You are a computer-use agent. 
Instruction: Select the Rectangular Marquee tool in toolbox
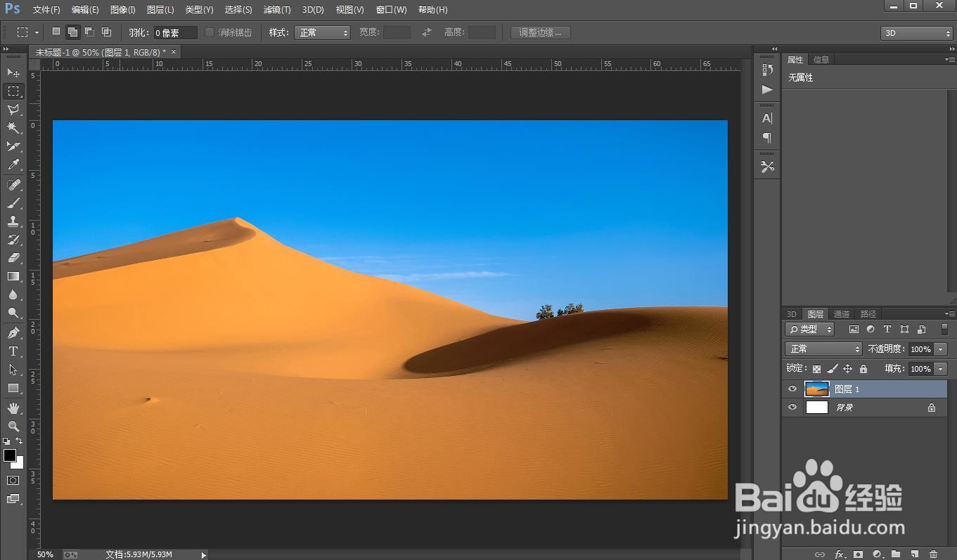[13, 91]
